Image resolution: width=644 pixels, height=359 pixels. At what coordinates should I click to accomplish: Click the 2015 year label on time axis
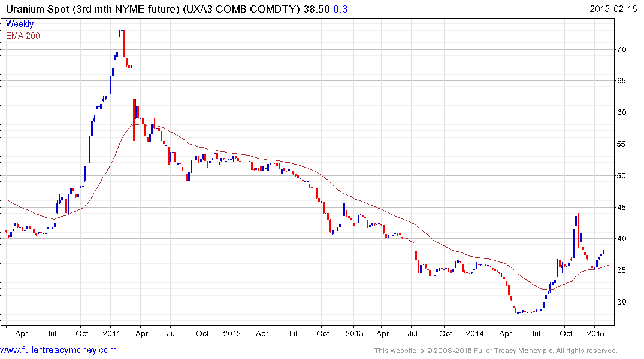pyautogui.click(x=595, y=333)
